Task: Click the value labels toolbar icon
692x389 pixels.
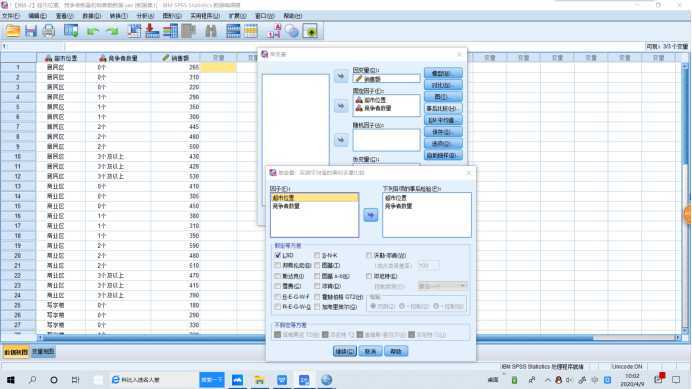Action: click(x=274, y=31)
